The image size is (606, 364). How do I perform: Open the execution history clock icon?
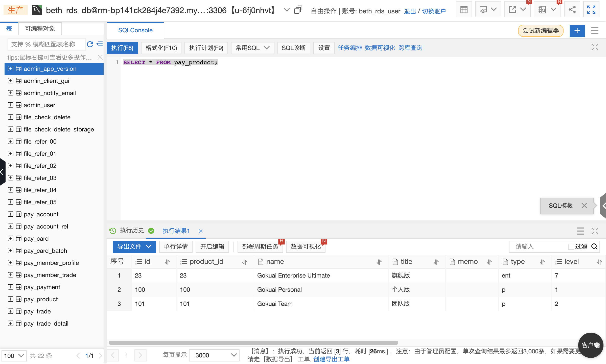pos(113,231)
